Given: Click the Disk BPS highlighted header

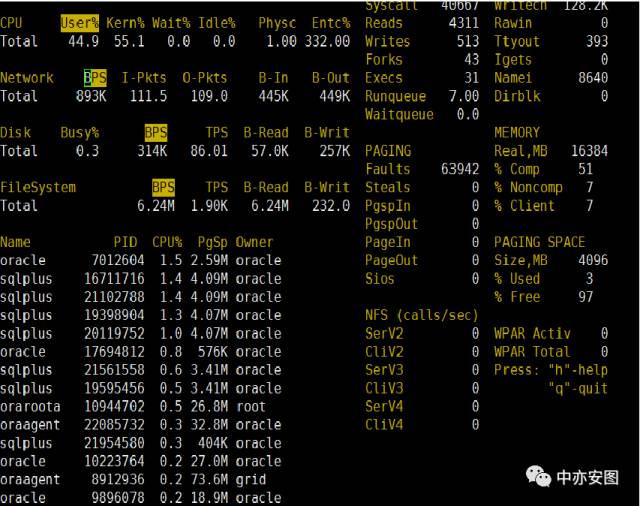Looking at the screenshot, I should pos(156,133).
